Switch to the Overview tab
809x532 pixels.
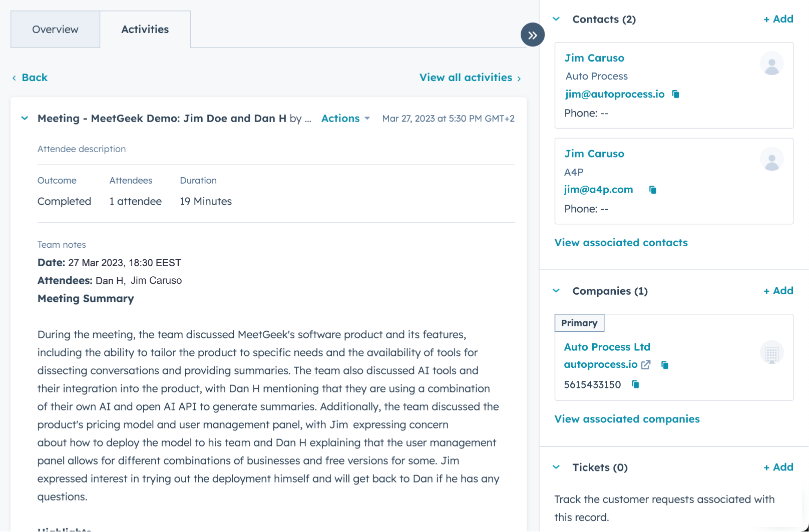pos(55,29)
